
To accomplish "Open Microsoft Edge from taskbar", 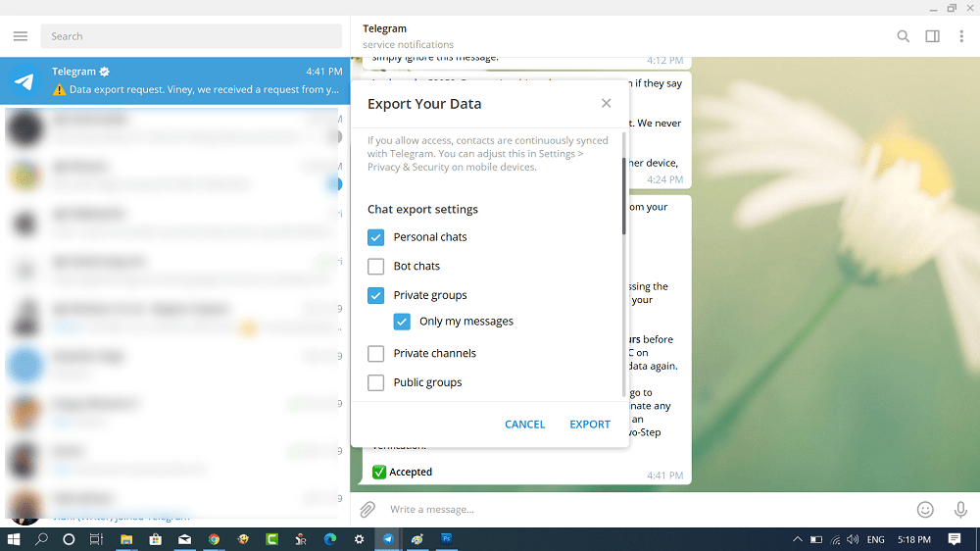I will [x=330, y=539].
